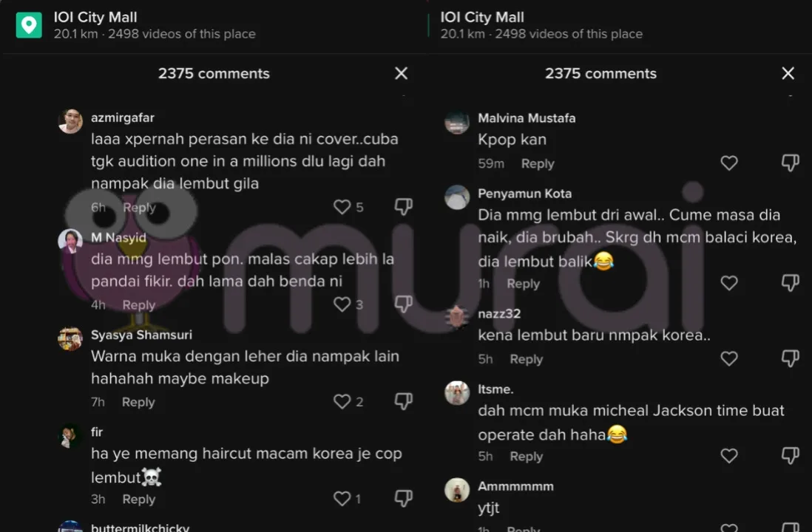Toggle like on Penyamun Kota's comment
The height and width of the screenshot is (532, 812).
click(729, 283)
